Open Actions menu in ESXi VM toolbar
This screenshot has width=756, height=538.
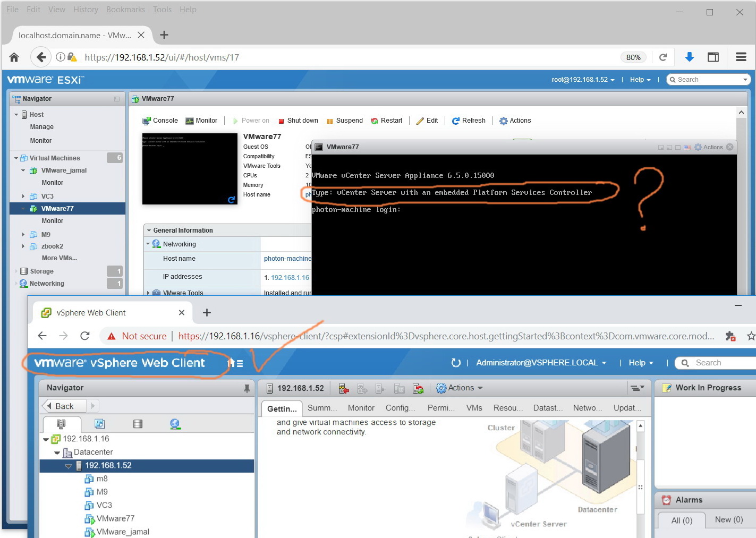[515, 121]
